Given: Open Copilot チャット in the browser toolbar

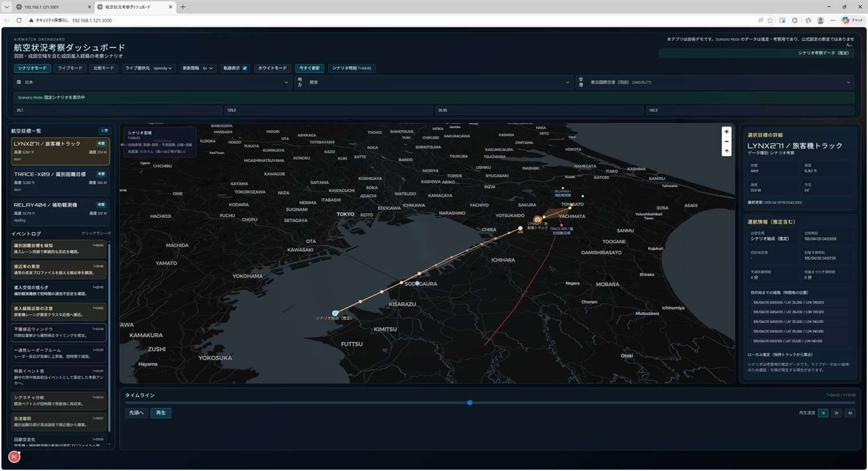Looking at the screenshot, I should pyautogui.click(x=853, y=20).
